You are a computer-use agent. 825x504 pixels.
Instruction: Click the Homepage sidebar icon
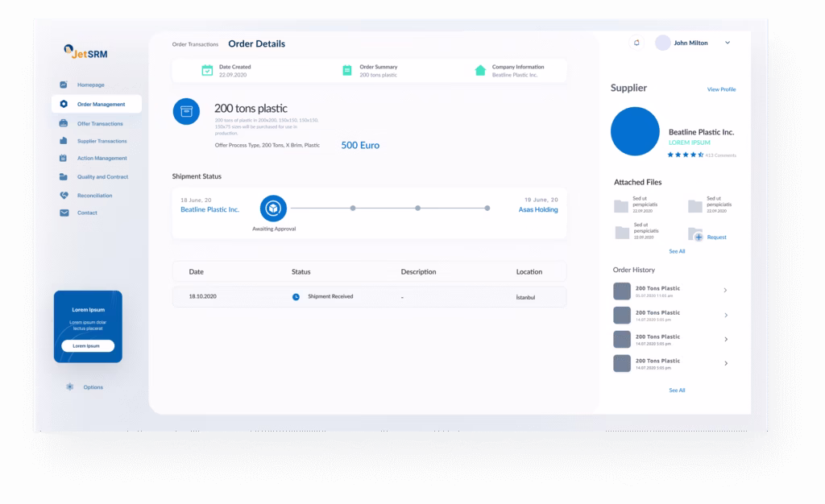[x=64, y=85]
